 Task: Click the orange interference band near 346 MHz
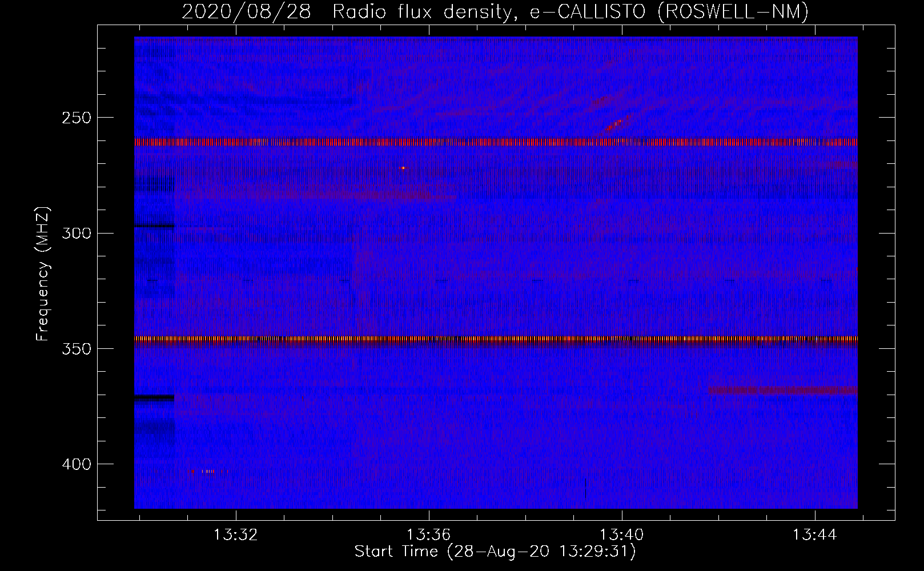[496, 339]
